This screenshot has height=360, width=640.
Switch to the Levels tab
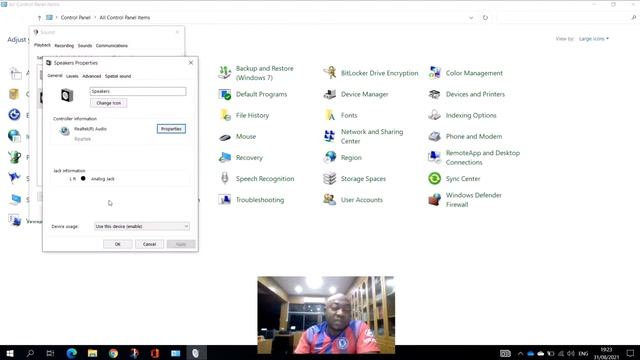click(x=72, y=76)
